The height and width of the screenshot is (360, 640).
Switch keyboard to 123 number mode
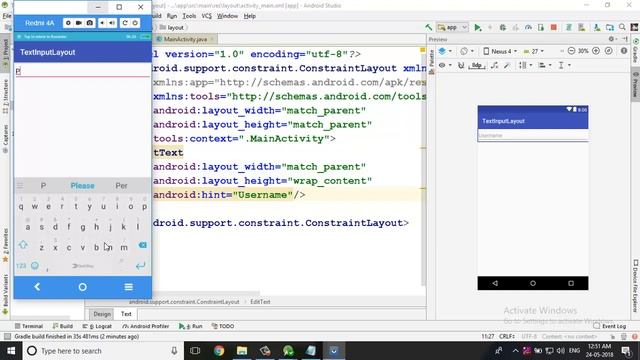(21, 266)
